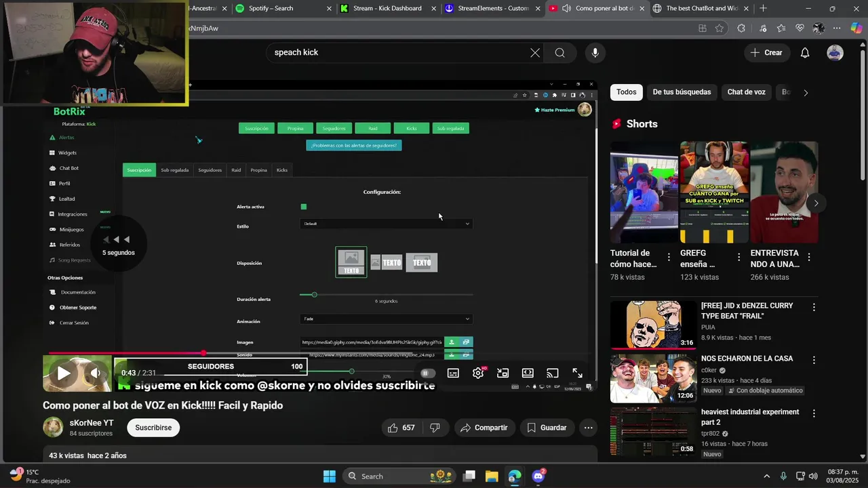Open Tutorial de cómo hace... Short

click(644, 192)
